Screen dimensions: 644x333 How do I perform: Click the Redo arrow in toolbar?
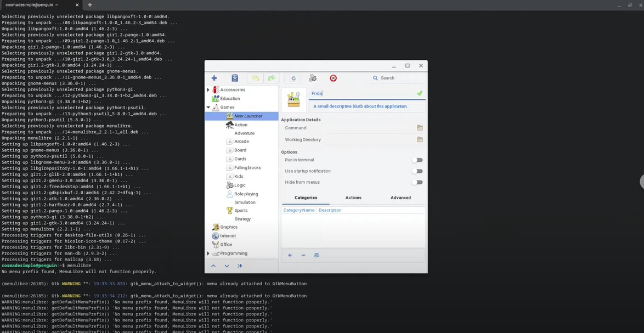[271, 78]
